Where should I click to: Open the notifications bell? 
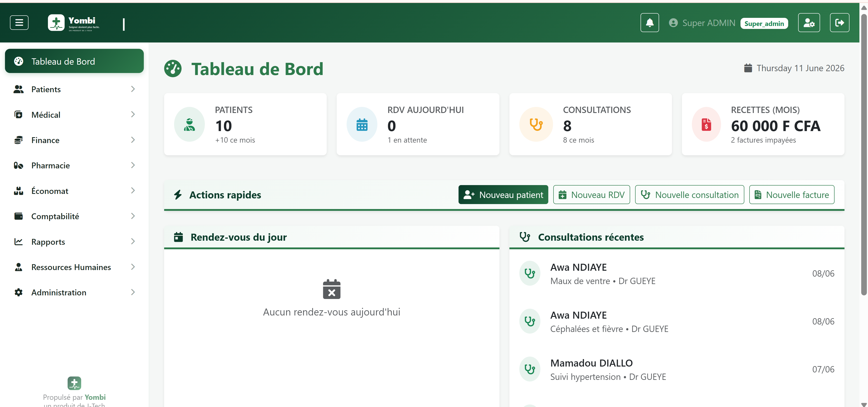click(x=649, y=23)
